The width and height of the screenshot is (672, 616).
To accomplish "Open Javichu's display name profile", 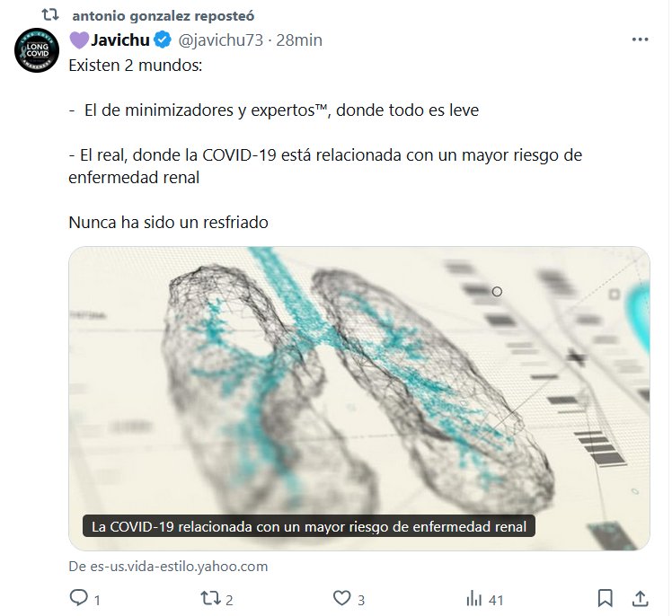I will click(x=120, y=40).
